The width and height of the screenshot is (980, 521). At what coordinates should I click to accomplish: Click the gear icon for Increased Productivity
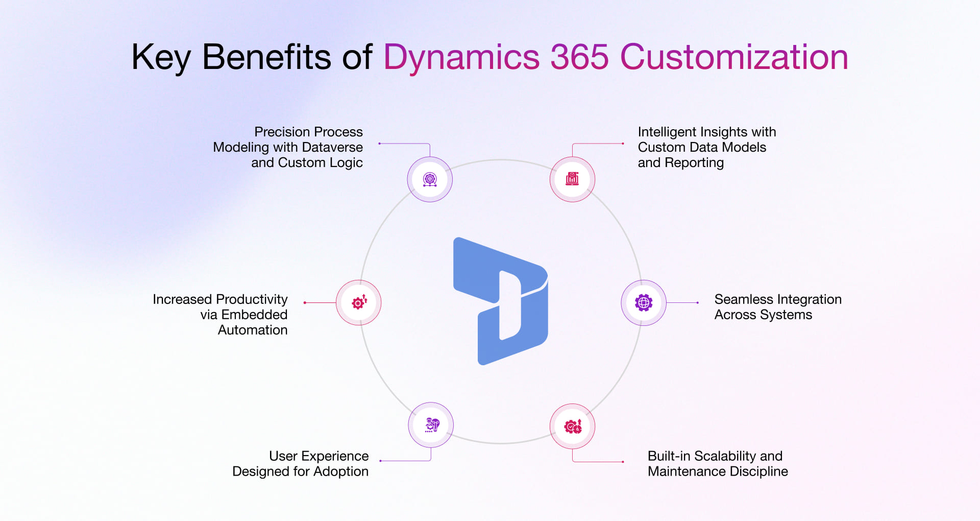[x=359, y=302]
